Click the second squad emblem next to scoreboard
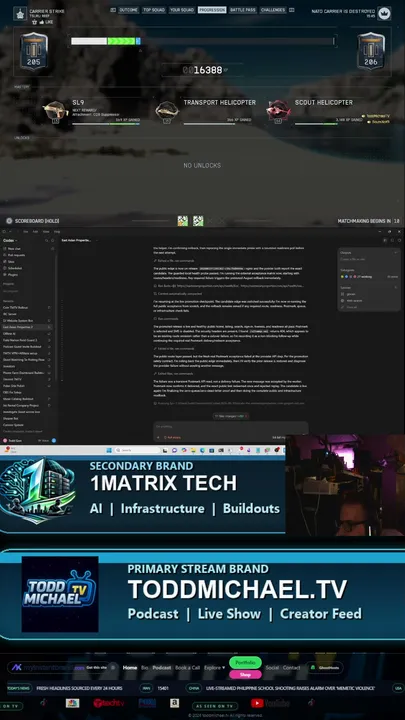Screen dimensions: 405x720 [198, 221]
